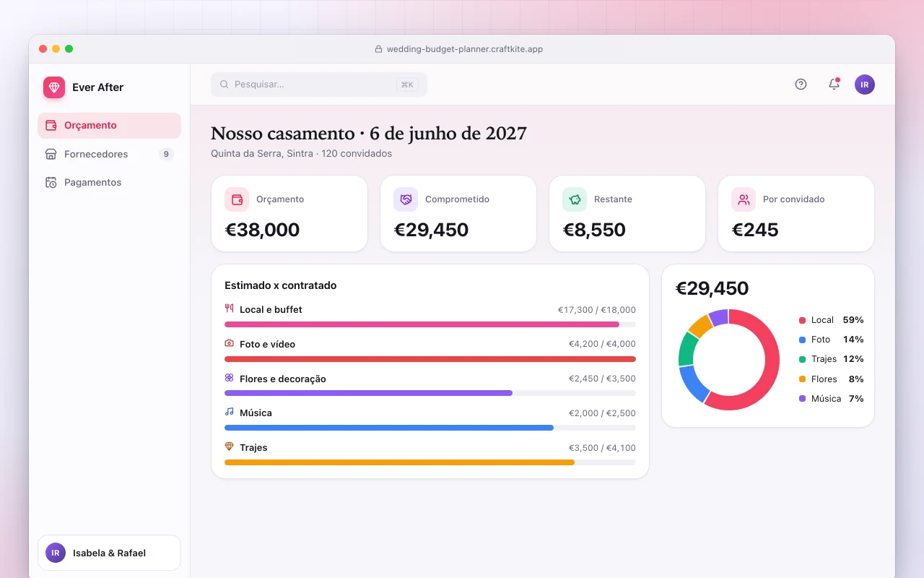Click the red Local legend dot
Screen dimensions: 924x578
point(802,320)
